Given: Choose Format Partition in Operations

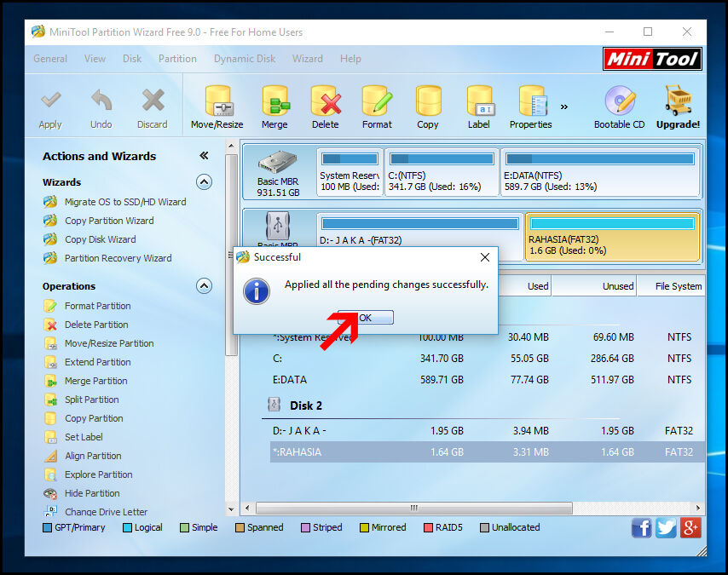Looking at the screenshot, I should tap(97, 306).
